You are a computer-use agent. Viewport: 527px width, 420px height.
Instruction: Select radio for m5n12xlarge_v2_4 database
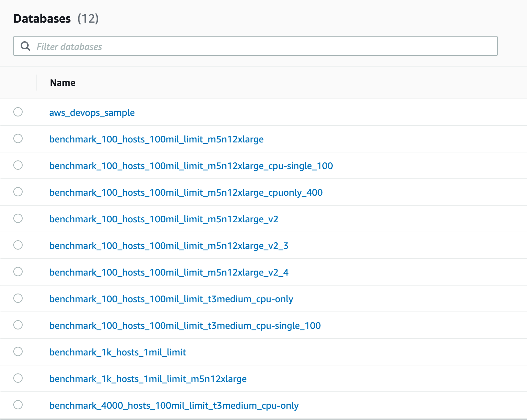coord(18,272)
